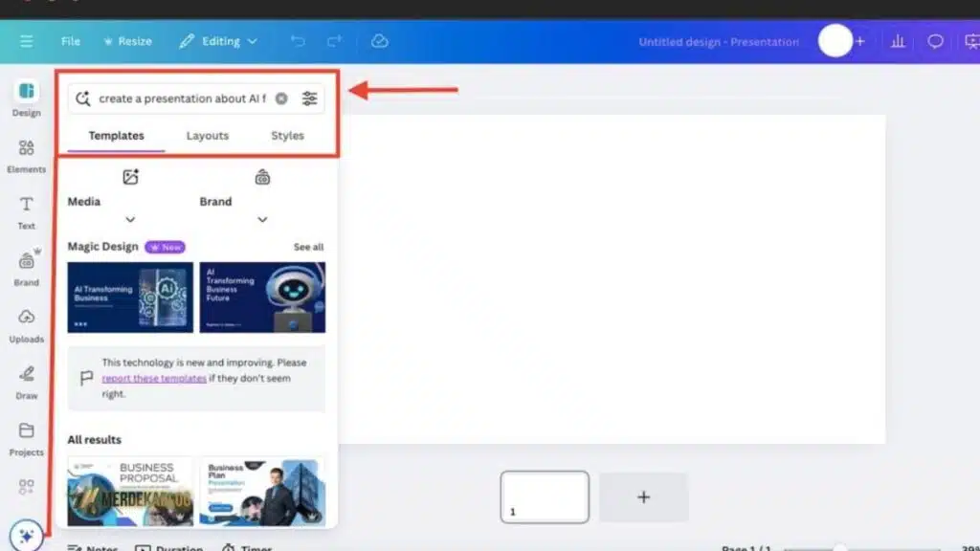Redo the last action

tap(335, 41)
